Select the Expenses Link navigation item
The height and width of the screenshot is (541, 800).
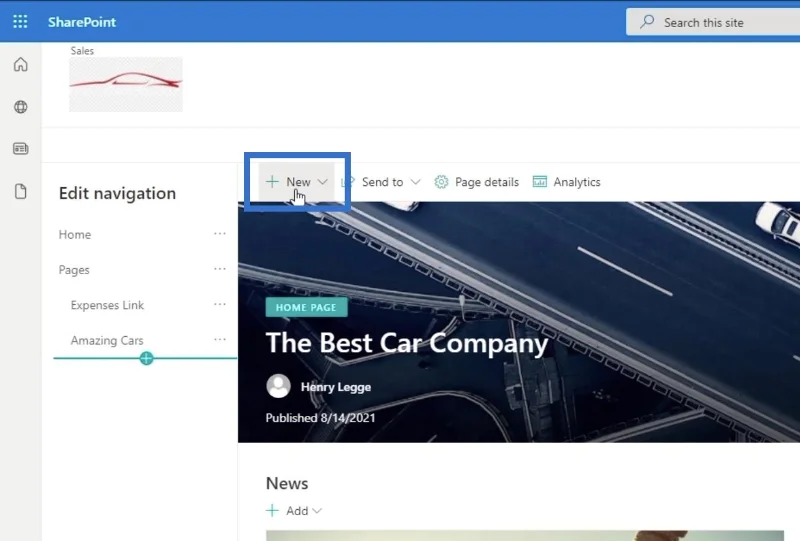tap(107, 305)
